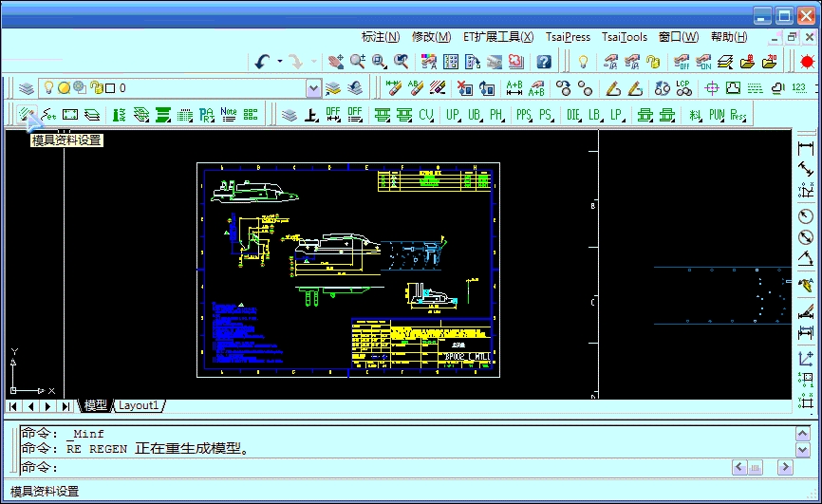This screenshot has height=504, width=822.
Task: Turn layers on with hand ON icon
Action: point(703,62)
